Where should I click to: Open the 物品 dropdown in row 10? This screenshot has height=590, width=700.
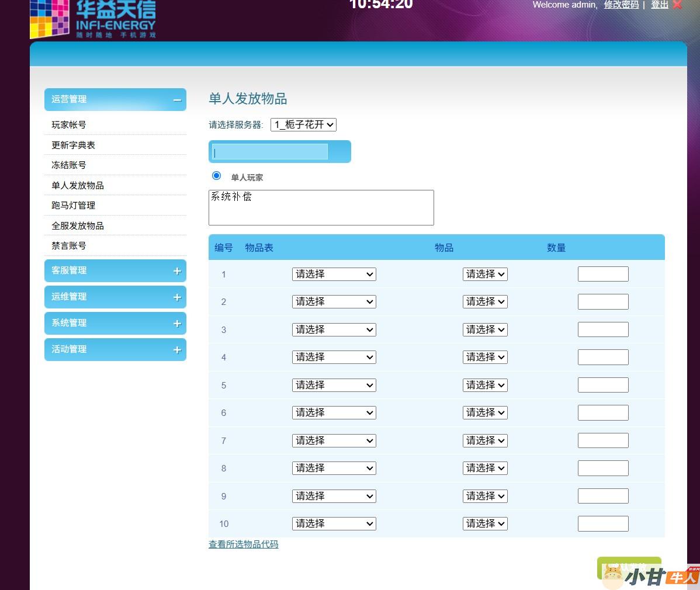point(485,523)
